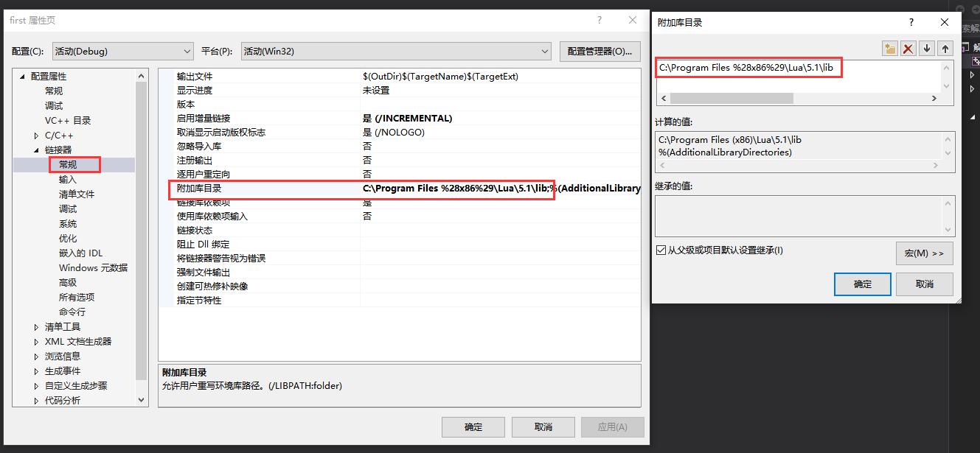Select 命令行 tree item

pyautogui.click(x=72, y=312)
